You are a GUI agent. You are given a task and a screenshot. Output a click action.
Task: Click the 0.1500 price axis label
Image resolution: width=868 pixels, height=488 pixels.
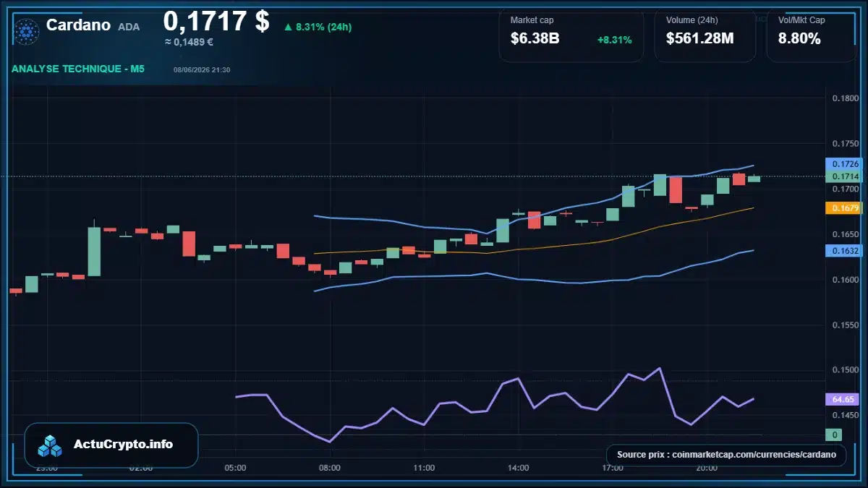point(846,370)
